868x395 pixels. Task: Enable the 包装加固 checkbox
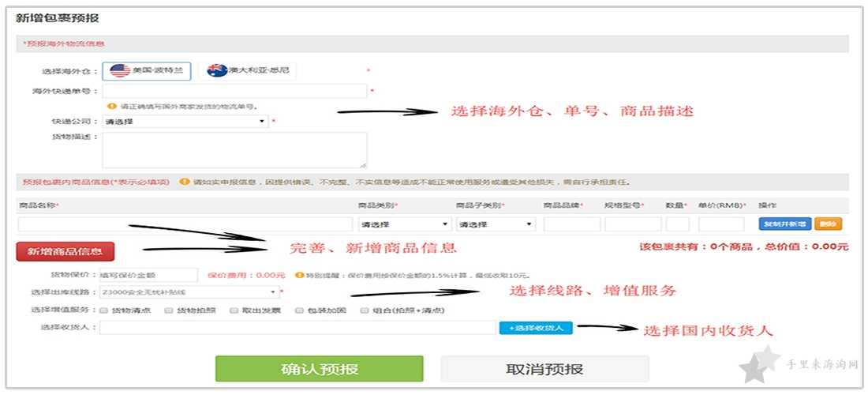pyautogui.click(x=300, y=310)
